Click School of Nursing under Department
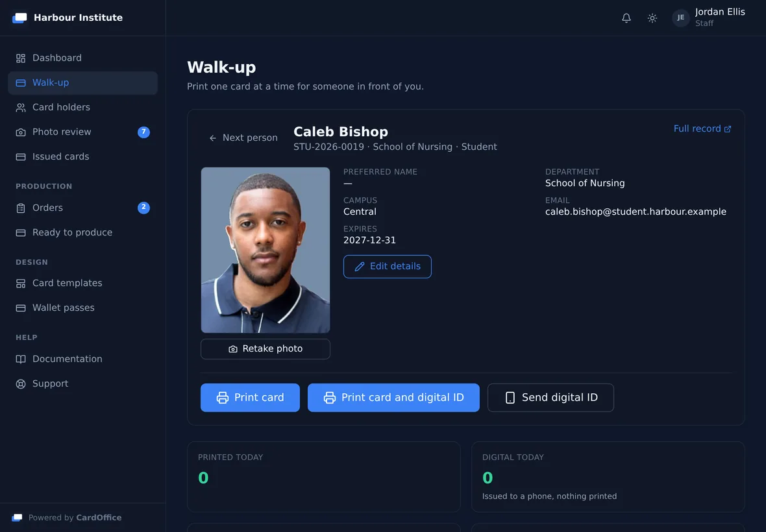Viewport: 766px width, 532px height. (x=585, y=184)
